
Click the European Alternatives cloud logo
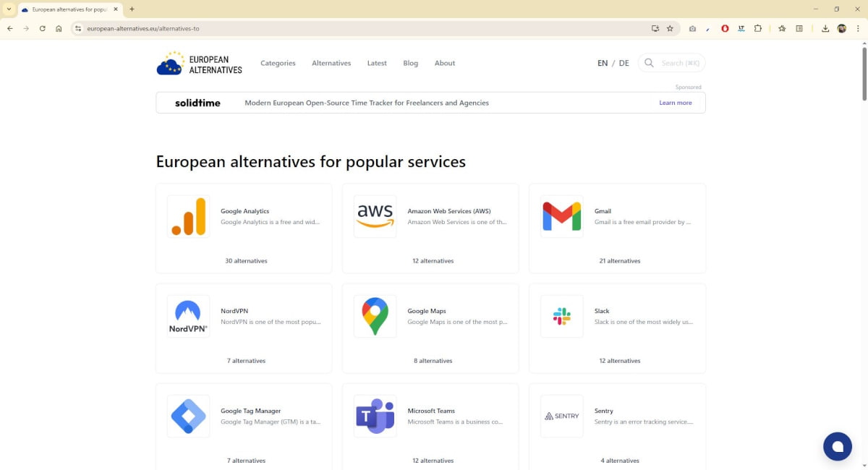click(171, 64)
